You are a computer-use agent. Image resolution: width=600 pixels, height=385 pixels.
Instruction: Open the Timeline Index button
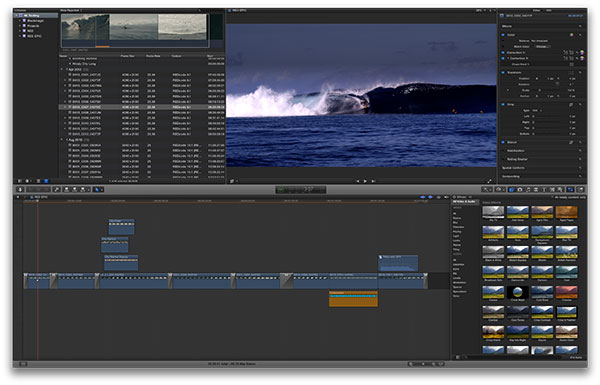click(x=23, y=364)
